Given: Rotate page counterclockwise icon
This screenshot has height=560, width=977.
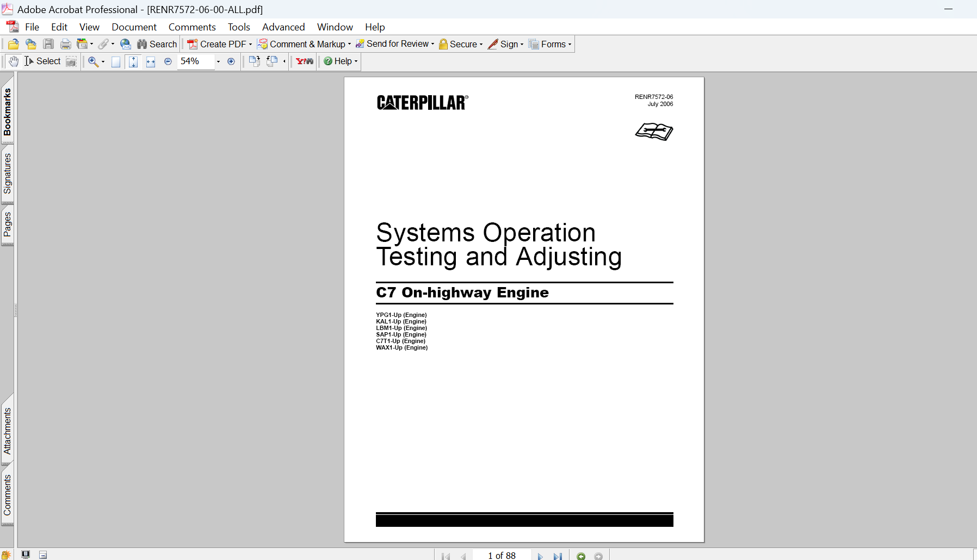Looking at the screenshot, I should 272,61.
